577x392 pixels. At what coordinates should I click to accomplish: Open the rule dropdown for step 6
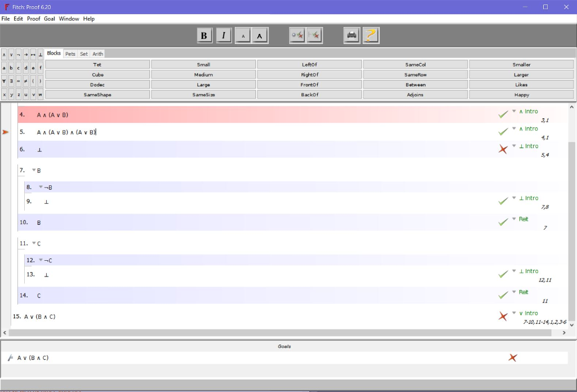514,146
